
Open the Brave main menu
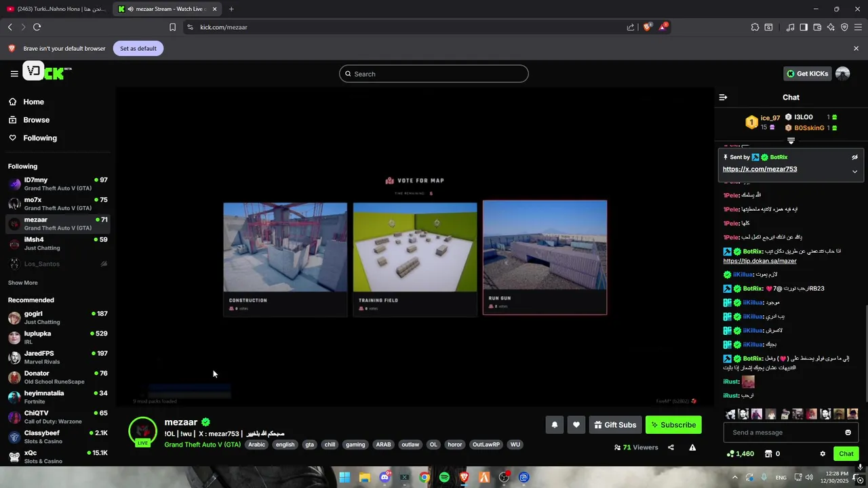pos(858,27)
